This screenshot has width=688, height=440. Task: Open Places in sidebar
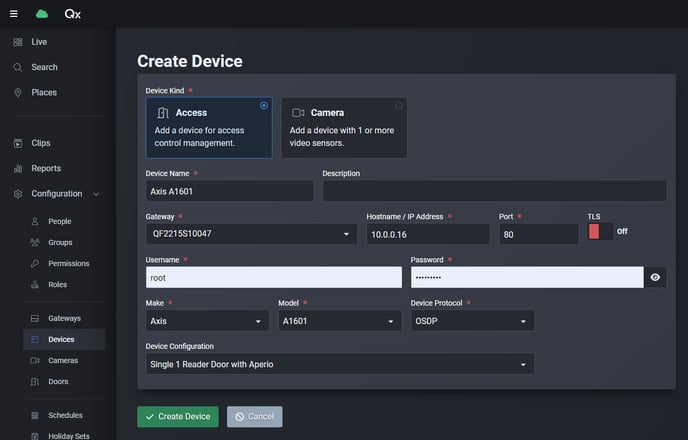[44, 93]
